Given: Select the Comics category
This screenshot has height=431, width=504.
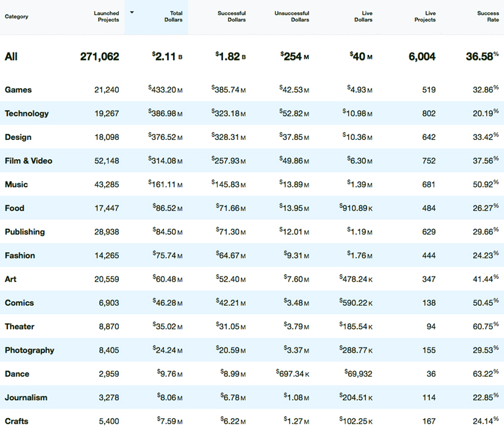Looking at the screenshot, I should pyautogui.click(x=19, y=303).
